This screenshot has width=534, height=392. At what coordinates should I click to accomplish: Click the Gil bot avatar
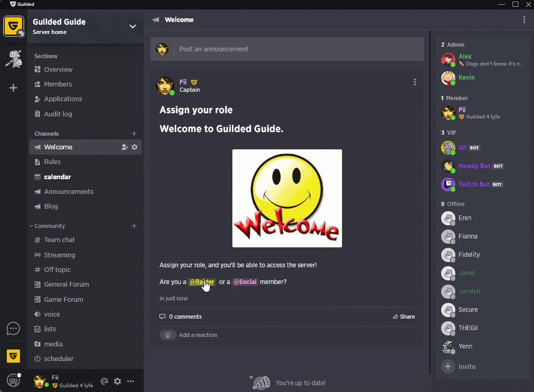448,148
